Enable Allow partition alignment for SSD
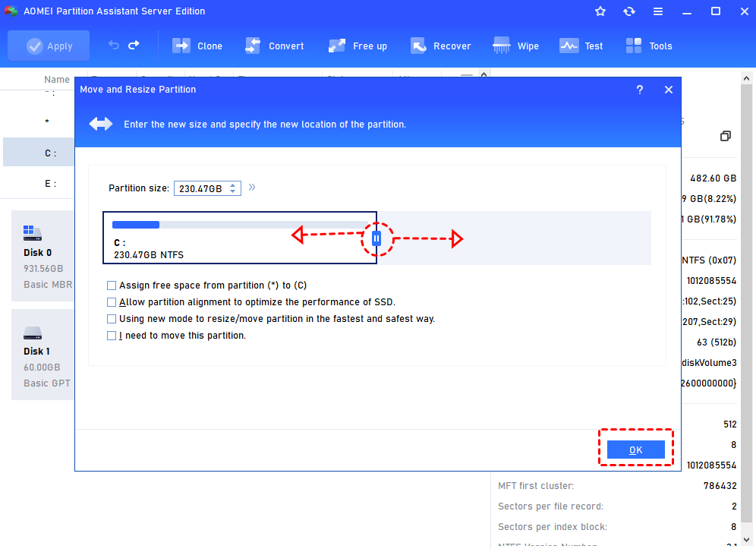This screenshot has height=549, width=756. pos(112,302)
